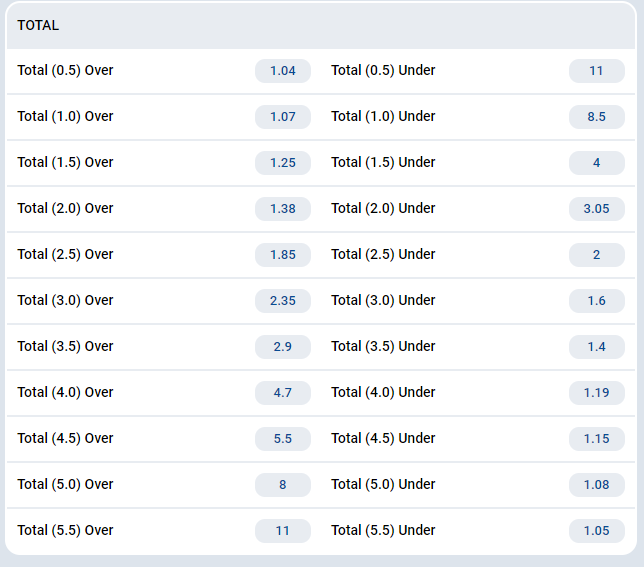Select Total (5.5) Under odds 1.05
This screenshot has height=567, width=644.
tap(596, 531)
